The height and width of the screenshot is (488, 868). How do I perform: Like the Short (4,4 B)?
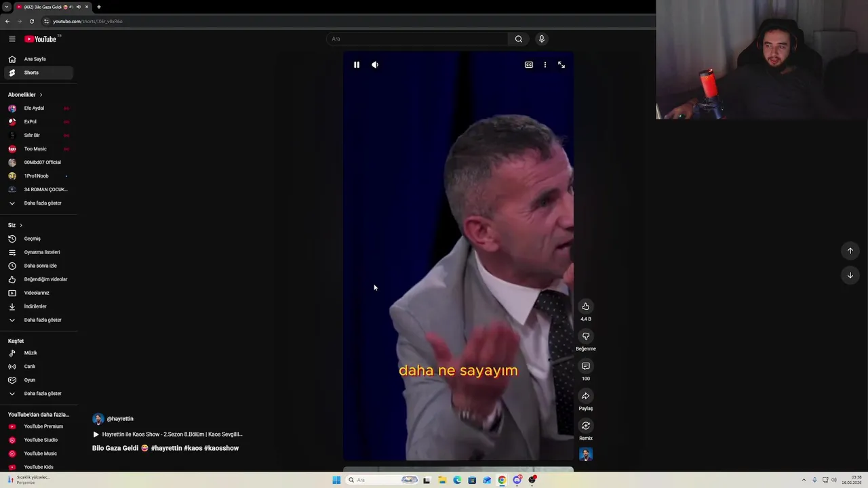click(x=586, y=306)
